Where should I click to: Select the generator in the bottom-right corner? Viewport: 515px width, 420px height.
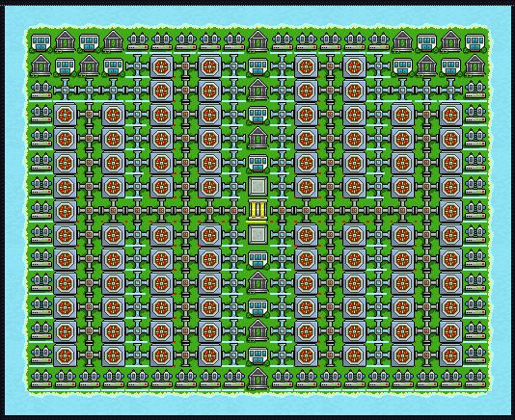[x=474, y=380]
